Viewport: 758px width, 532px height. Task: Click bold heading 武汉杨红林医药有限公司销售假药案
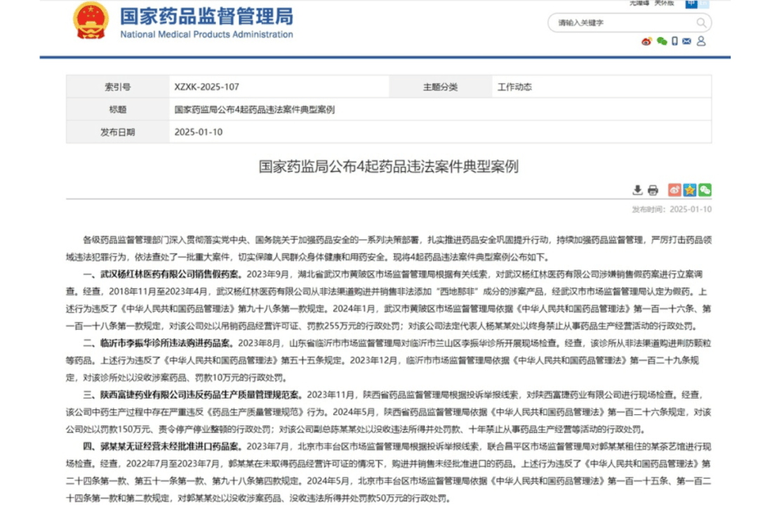169,274
